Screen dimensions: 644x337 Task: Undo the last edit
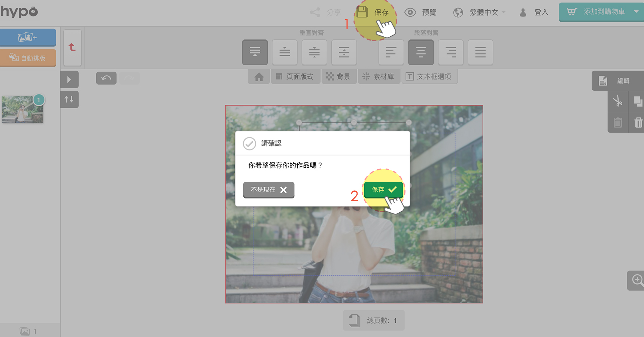(106, 78)
